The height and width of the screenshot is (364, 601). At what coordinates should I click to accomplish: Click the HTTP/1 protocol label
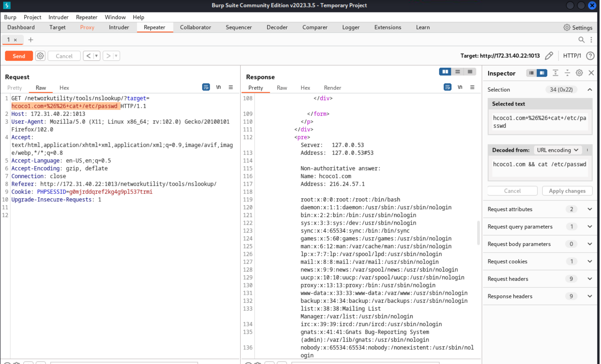point(572,56)
